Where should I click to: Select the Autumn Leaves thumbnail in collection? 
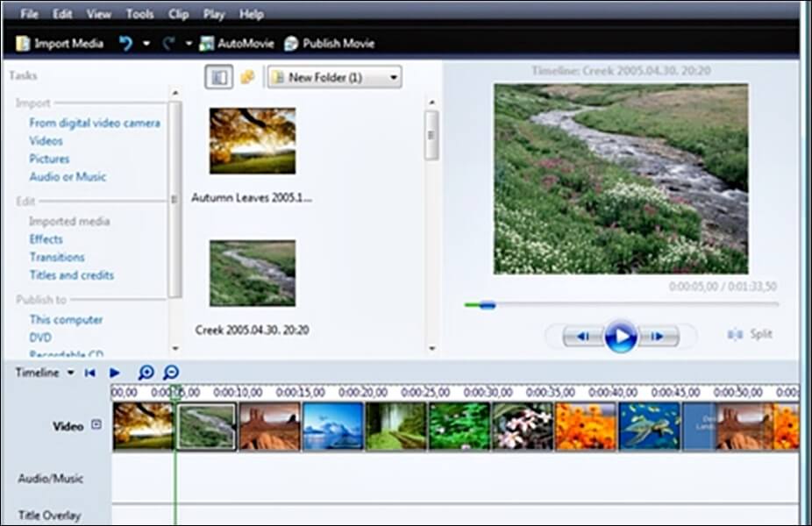(x=253, y=141)
